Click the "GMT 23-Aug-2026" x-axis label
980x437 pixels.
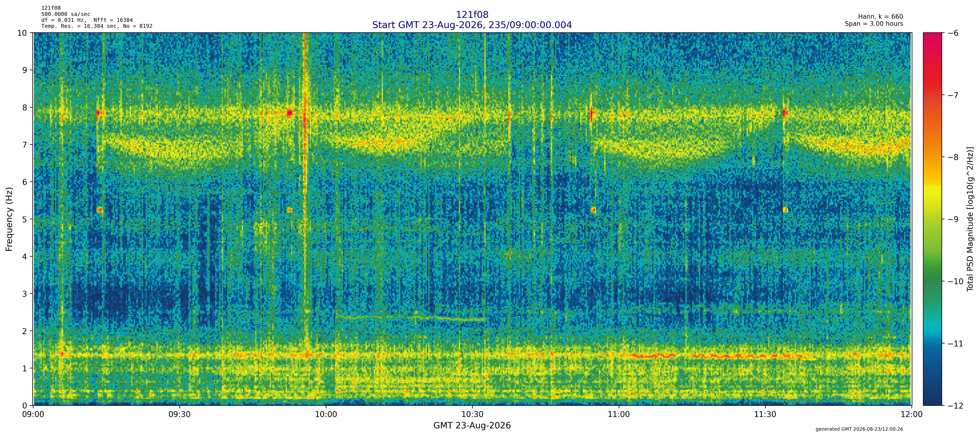[x=472, y=426]
